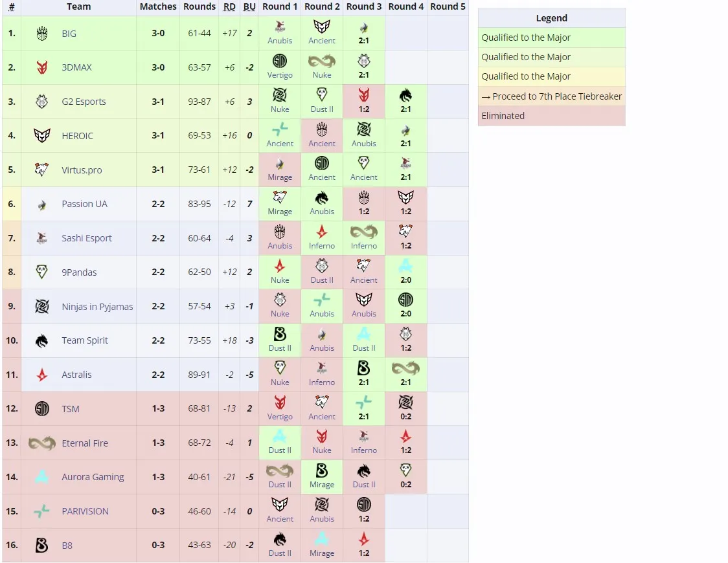728x563 pixels.
Task: Click HEROIC's Round 2 BIG opponent icon
Action: (x=322, y=129)
